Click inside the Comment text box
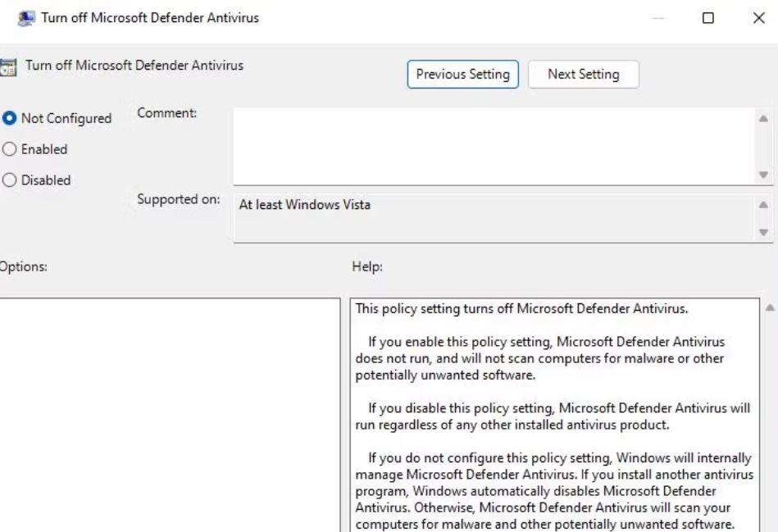Viewport: 778px width, 532px height. [492, 146]
